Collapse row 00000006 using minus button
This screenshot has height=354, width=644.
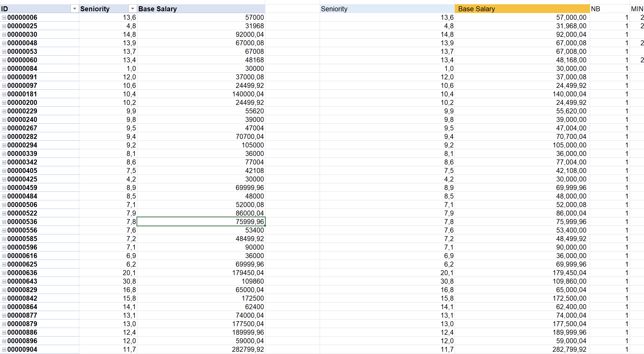pyautogui.click(x=4, y=18)
